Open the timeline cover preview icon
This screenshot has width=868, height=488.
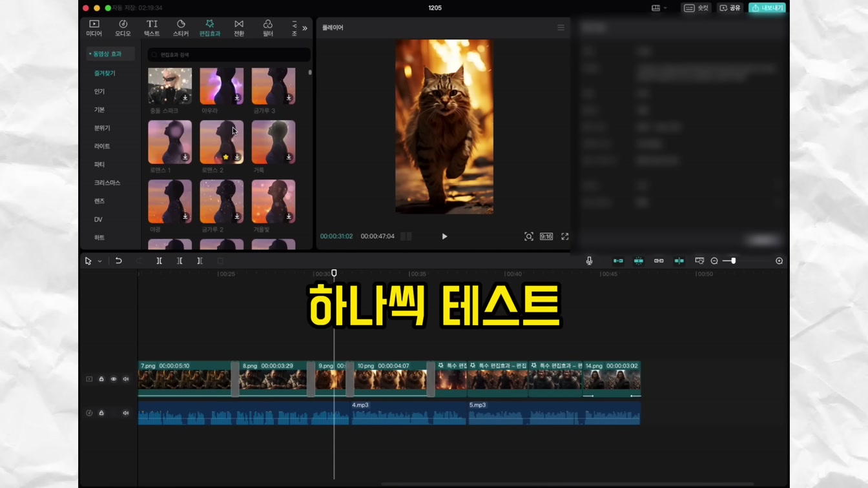pos(699,261)
